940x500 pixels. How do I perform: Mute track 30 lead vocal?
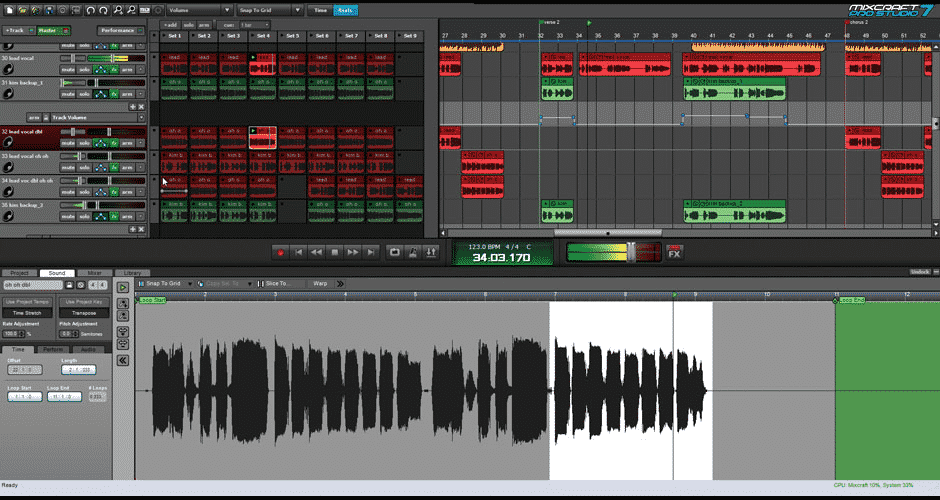tap(68, 70)
